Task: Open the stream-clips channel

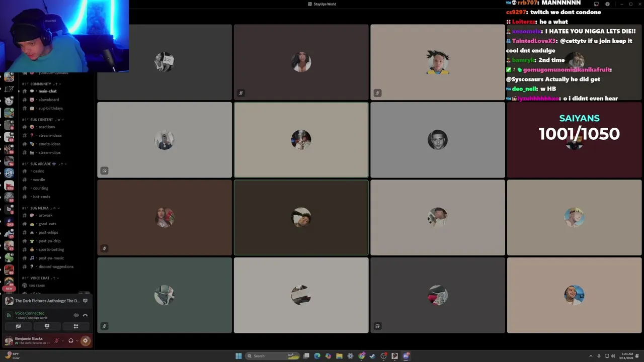Action: [49, 152]
